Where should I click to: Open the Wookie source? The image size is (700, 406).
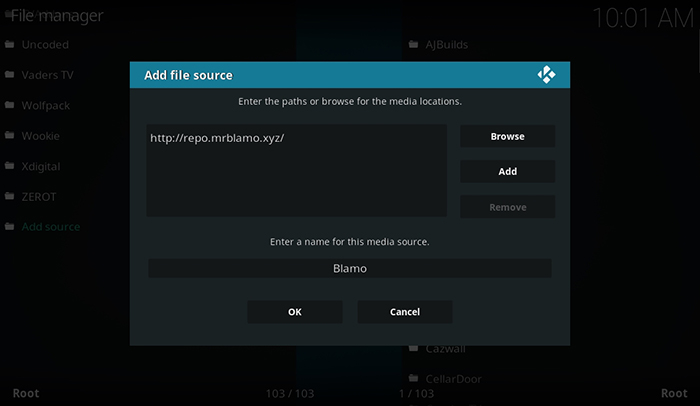[x=40, y=136]
